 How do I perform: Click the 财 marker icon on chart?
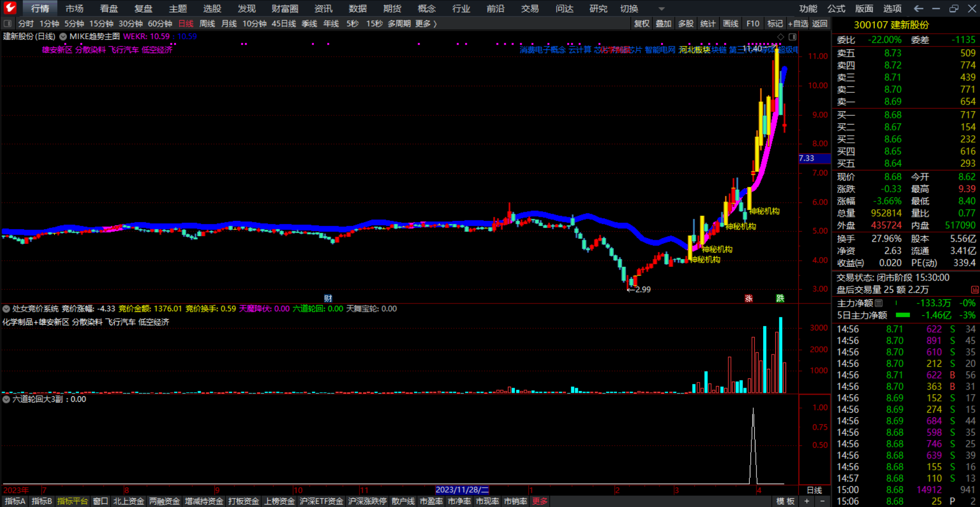pos(328,298)
